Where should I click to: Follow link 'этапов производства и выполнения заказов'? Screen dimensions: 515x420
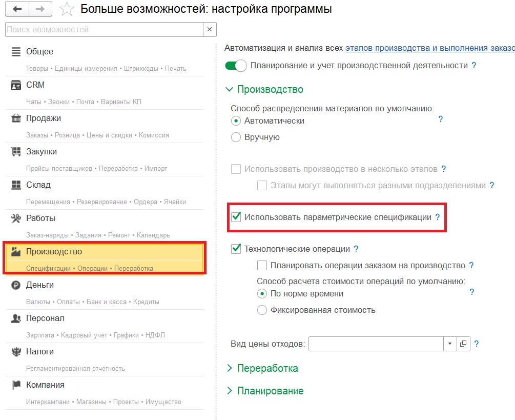click(430, 48)
